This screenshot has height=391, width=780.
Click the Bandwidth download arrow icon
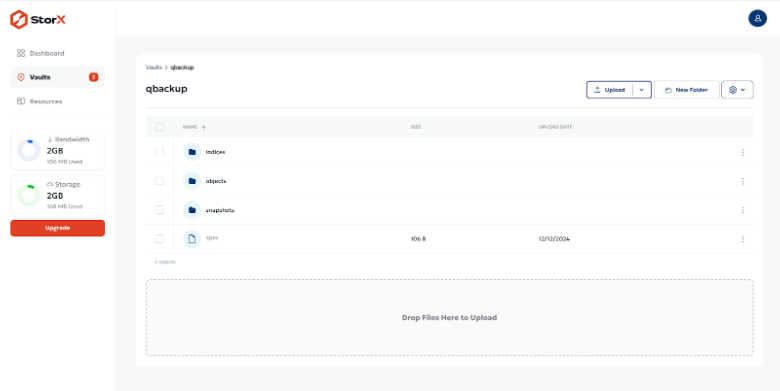(x=50, y=139)
